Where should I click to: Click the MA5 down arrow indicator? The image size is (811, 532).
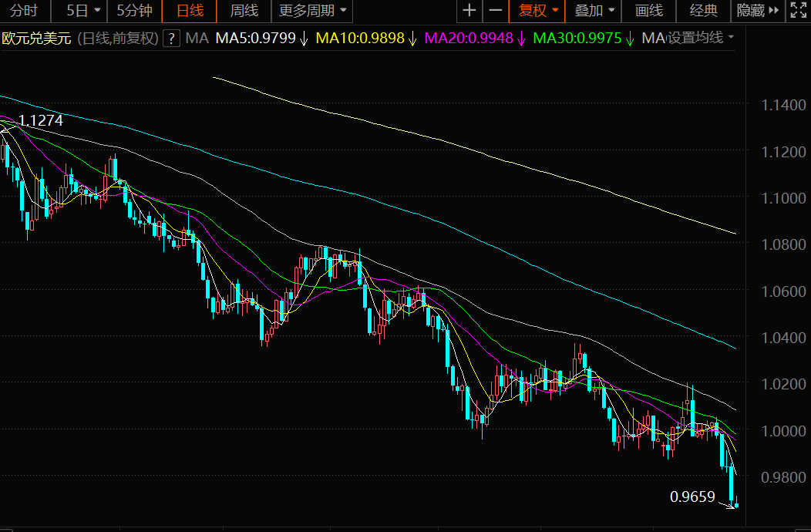[x=304, y=39]
